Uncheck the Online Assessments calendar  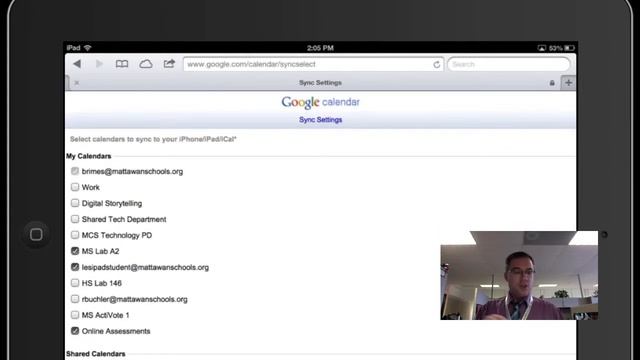(x=75, y=331)
